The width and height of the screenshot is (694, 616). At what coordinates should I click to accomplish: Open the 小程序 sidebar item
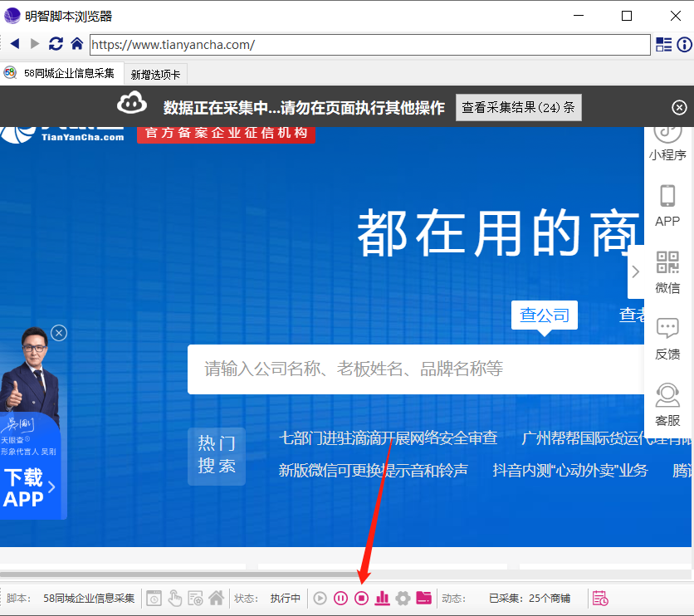667,144
